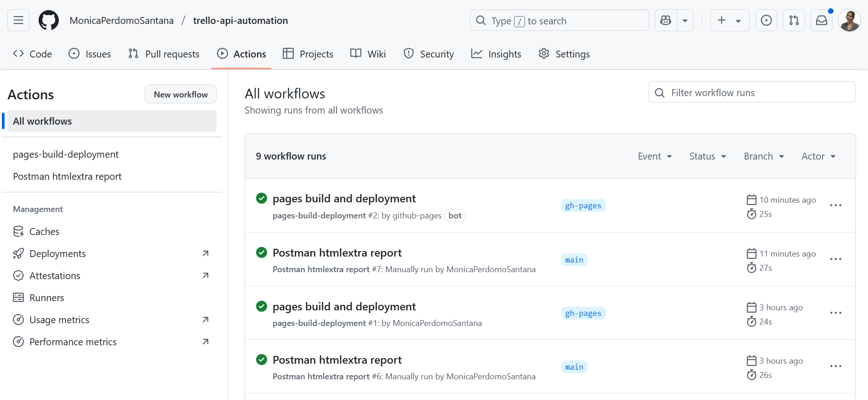The image size is (868, 400).
Task: Click the pages-build-deployment workflow name in run #2 subtitle
Action: [319, 216]
